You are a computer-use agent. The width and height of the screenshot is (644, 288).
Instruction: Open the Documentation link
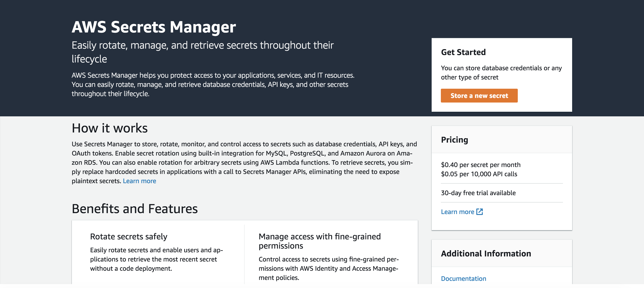coord(463,279)
